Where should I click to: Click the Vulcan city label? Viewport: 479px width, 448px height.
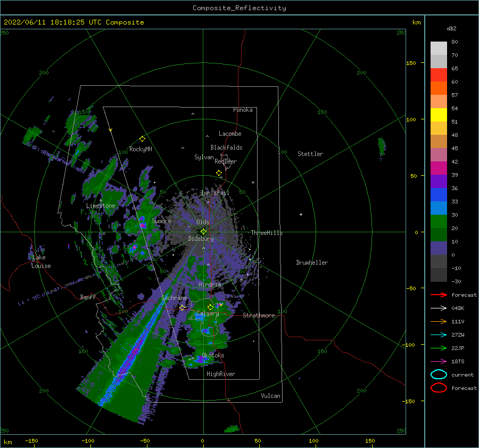click(x=271, y=396)
